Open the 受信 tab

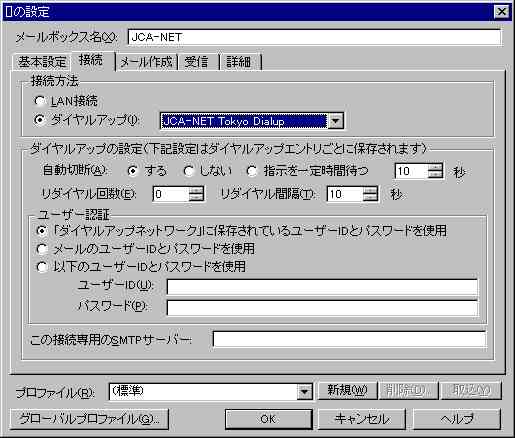click(x=197, y=62)
